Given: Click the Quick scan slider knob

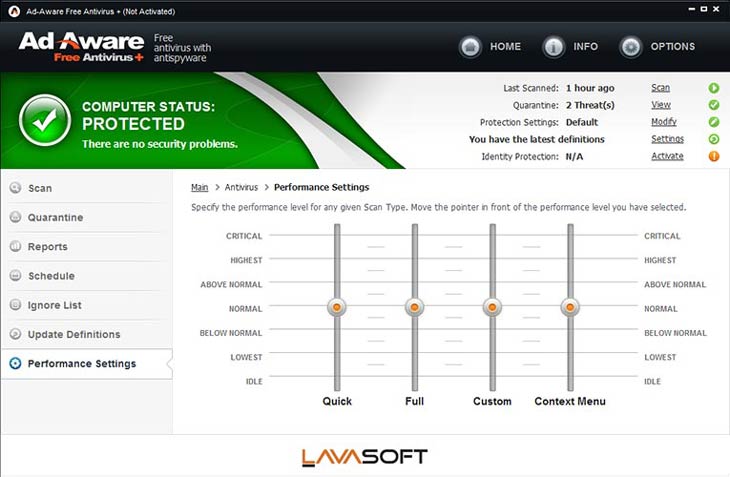Looking at the screenshot, I should pyautogui.click(x=337, y=307).
